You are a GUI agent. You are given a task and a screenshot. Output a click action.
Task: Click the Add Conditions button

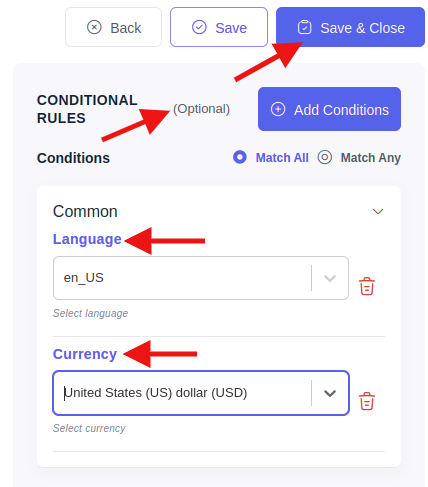[329, 109]
